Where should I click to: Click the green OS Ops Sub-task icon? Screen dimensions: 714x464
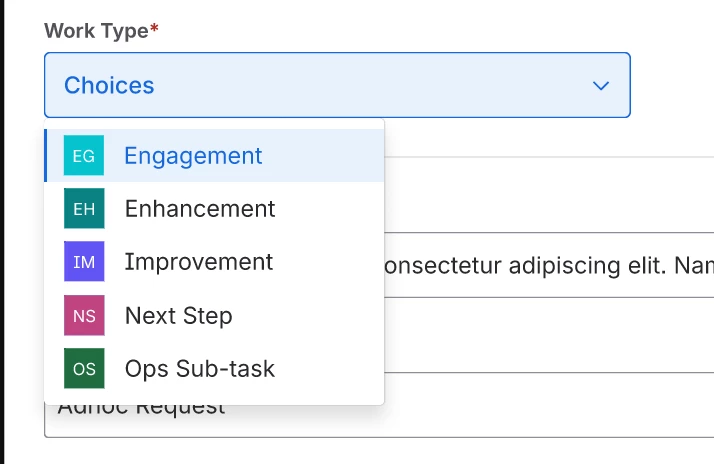[x=84, y=368]
